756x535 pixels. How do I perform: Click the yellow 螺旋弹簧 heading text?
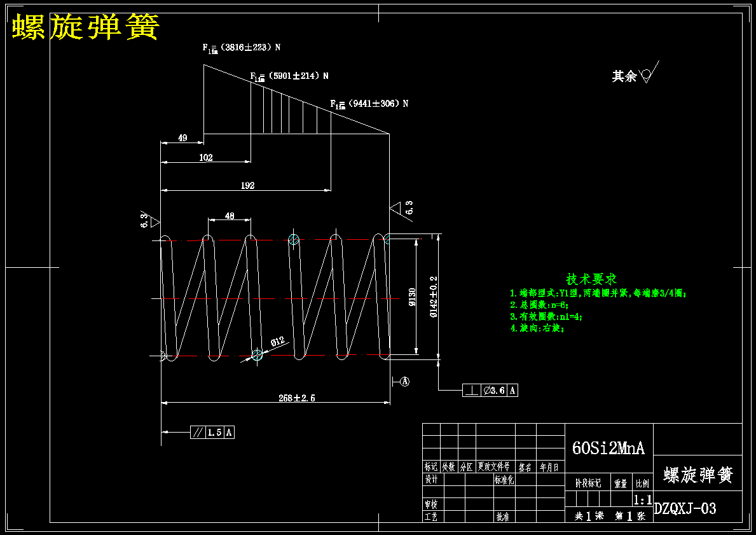tap(85, 27)
